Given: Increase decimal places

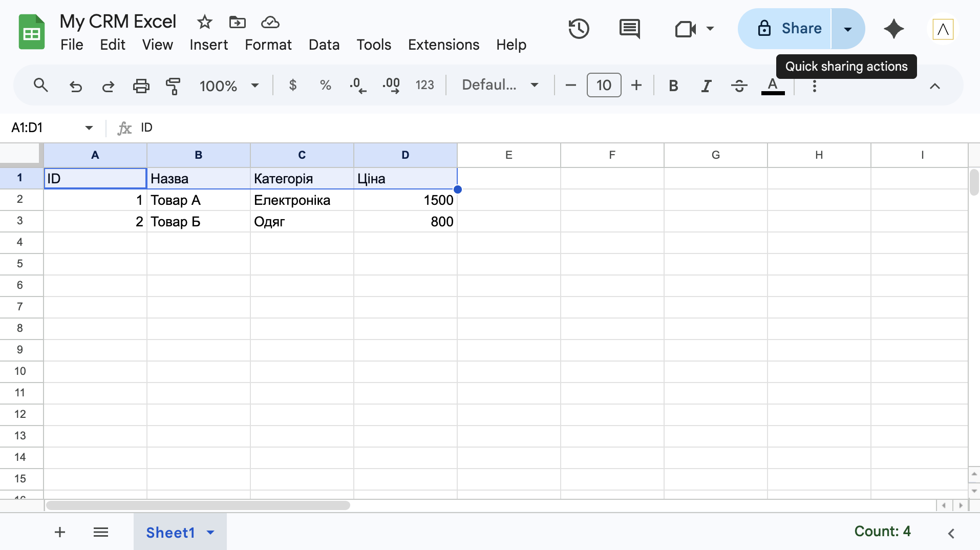Looking at the screenshot, I should [391, 85].
